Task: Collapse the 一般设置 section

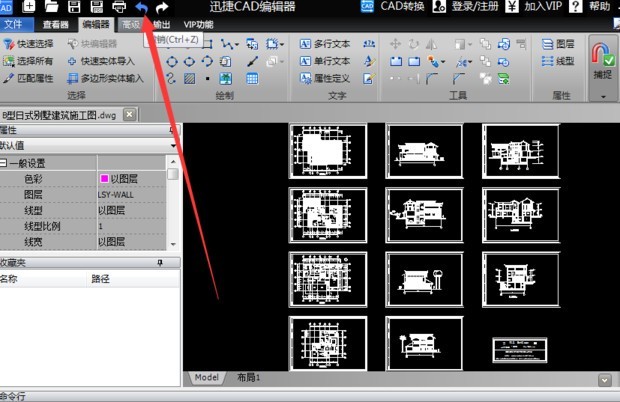Action: click(3, 162)
